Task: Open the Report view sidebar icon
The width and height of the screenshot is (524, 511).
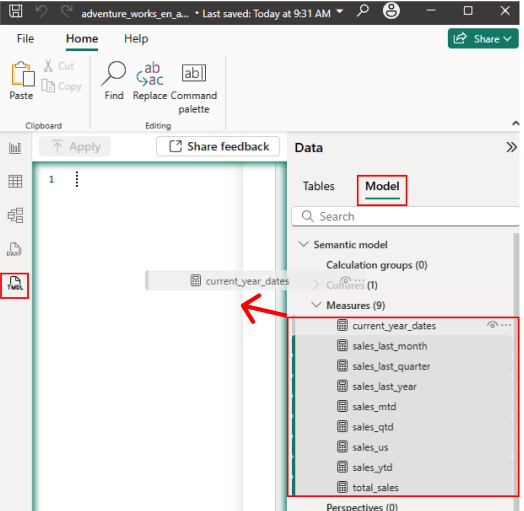Action: click(15, 148)
